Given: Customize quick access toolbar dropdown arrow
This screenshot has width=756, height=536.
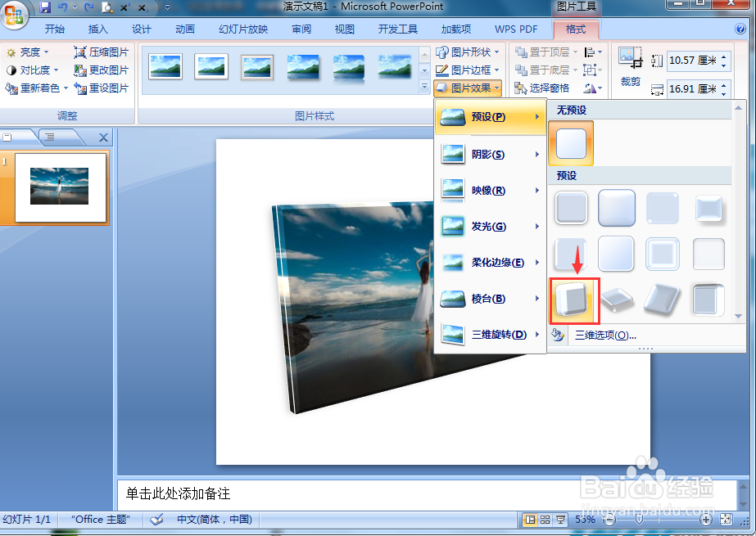Looking at the screenshot, I should coord(167,7).
